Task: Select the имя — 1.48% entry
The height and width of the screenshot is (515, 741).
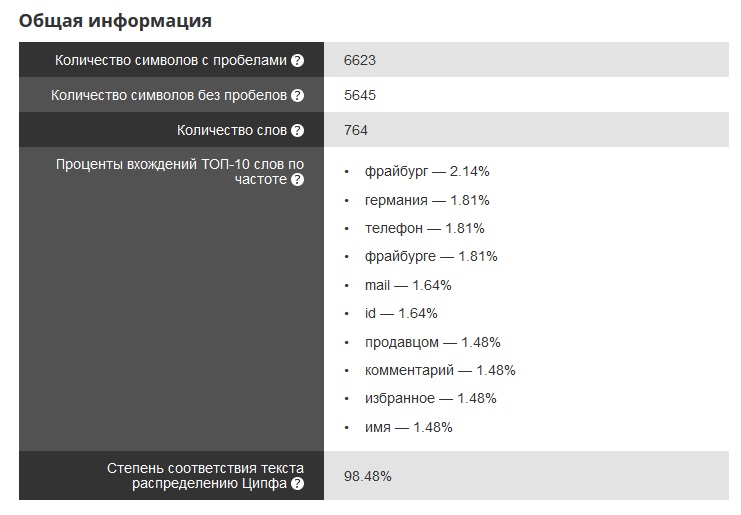Action: (x=408, y=427)
